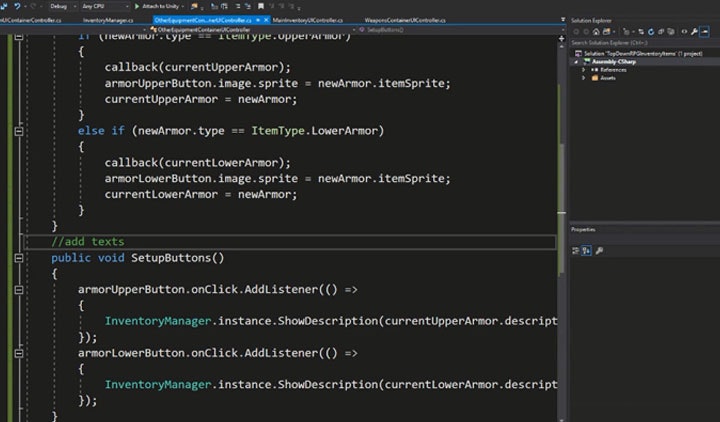
Task: Collapse the Assembly-CSharp project node
Action: pos(576,62)
